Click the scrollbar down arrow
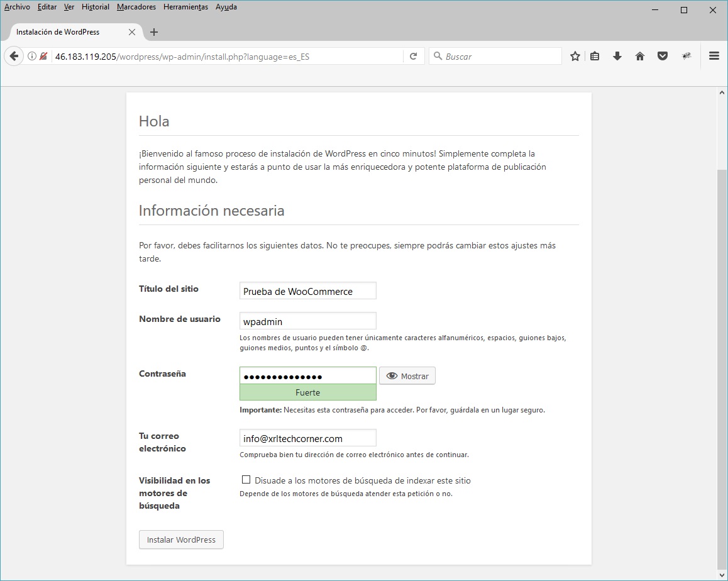Viewport: 728px width, 581px height. click(722, 575)
